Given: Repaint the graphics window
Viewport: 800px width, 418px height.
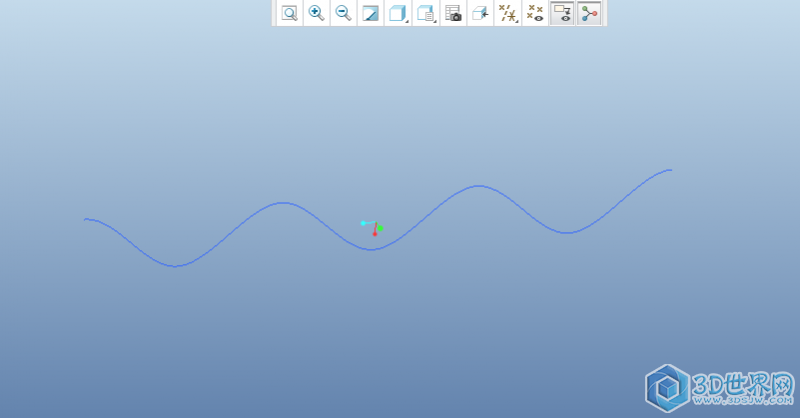Looking at the screenshot, I should pyautogui.click(x=370, y=13).
